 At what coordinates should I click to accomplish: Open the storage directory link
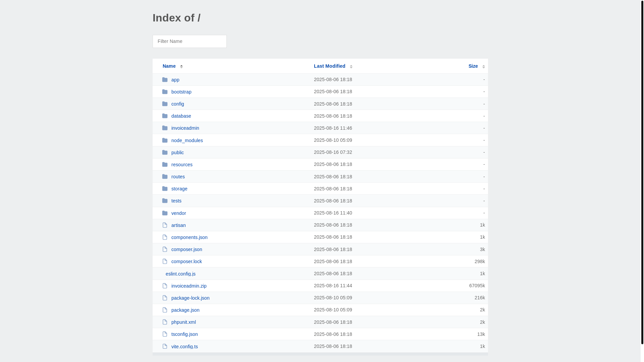[x=179, y=189]
